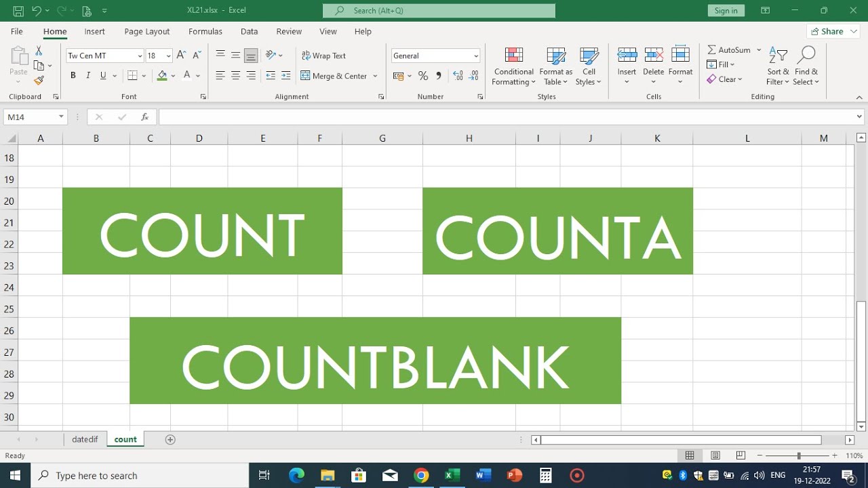Screen dimensions: 868x488
Task: Click the zoom out minus button
Action: click(760, 456)
